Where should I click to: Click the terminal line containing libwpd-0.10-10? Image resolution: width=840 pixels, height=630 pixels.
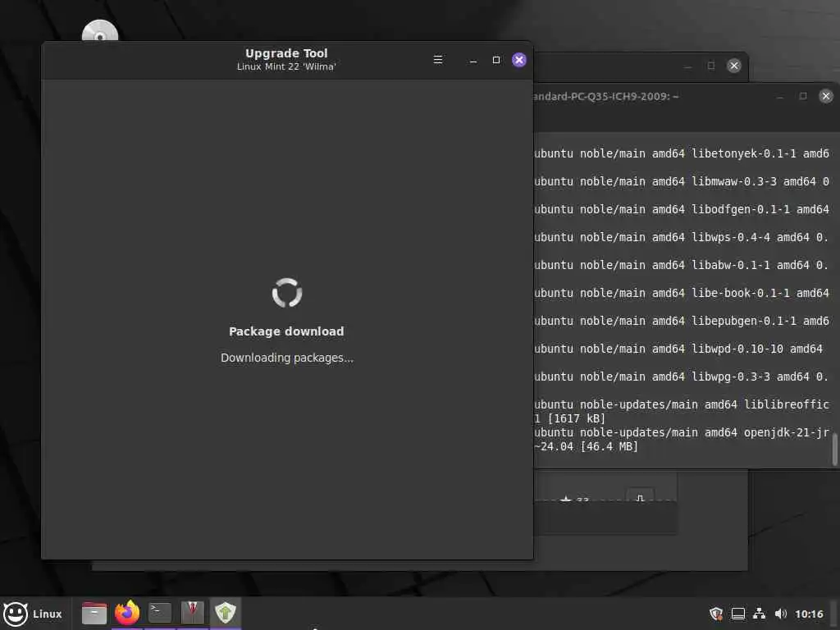(x=678, y=349)
